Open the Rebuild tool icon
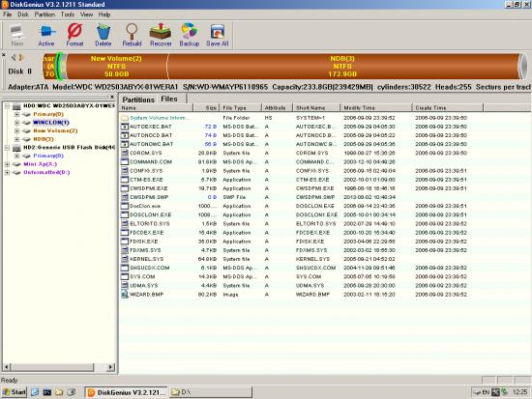This screenshot has width=532, height=399. 132,35
